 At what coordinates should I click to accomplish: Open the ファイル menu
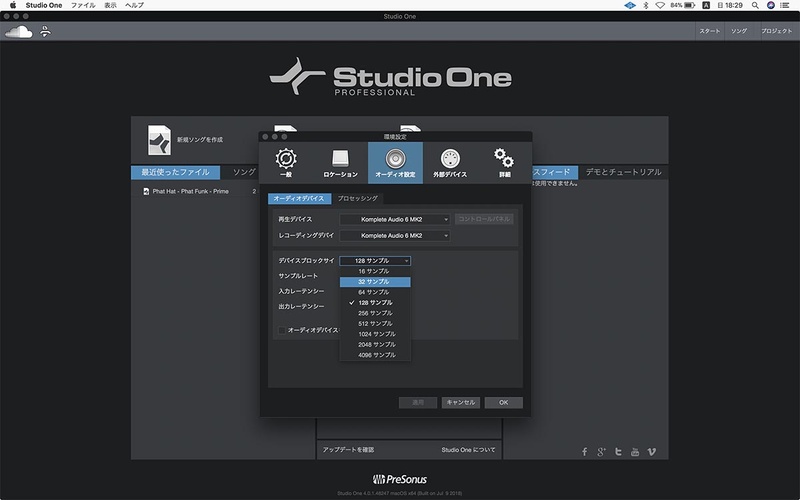(x=83, y=5)
